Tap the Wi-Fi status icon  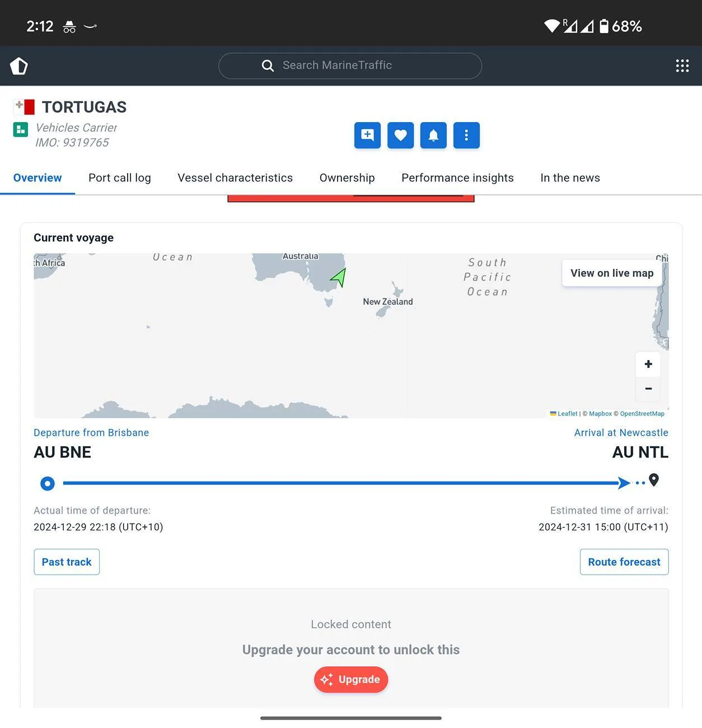pos(552,26)
